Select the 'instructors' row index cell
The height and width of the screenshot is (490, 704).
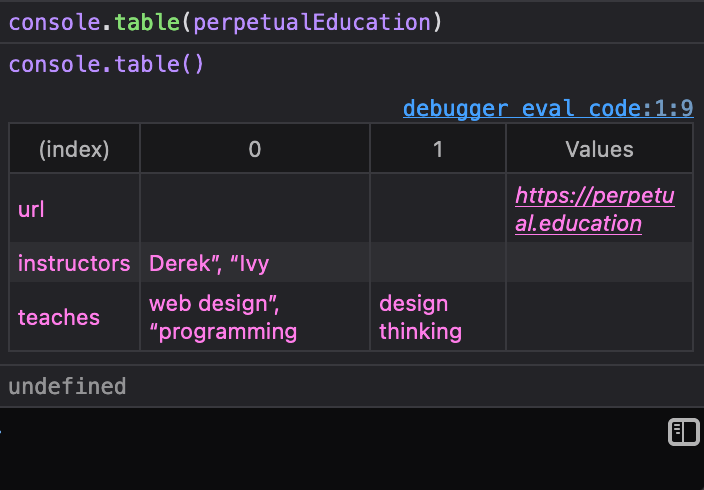click(74, 263)
